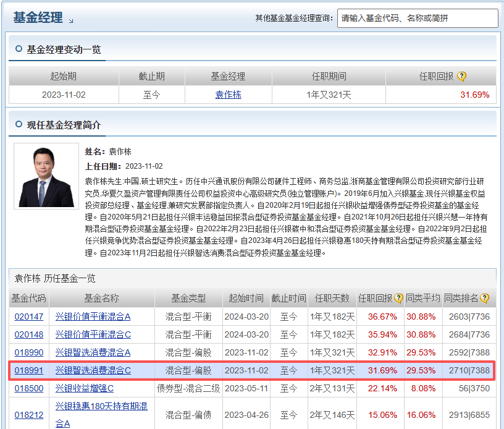Click 同类平均 column header

click(422, 299)
